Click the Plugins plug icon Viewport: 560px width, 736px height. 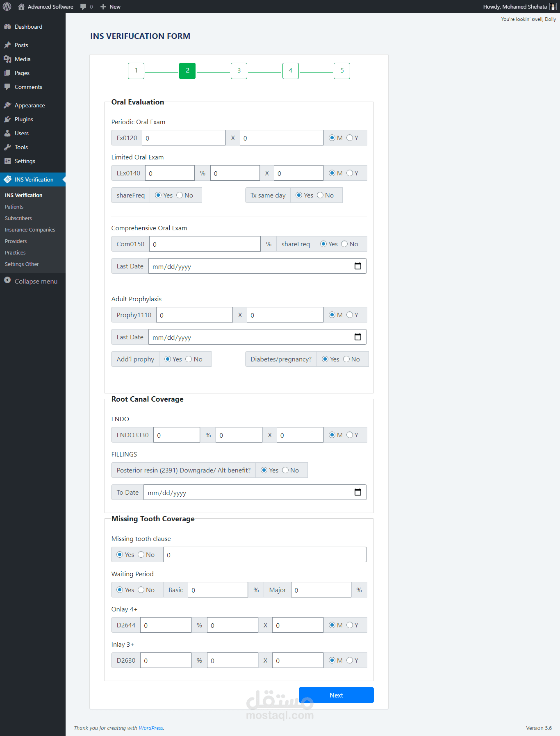click(x=7, y=119)
